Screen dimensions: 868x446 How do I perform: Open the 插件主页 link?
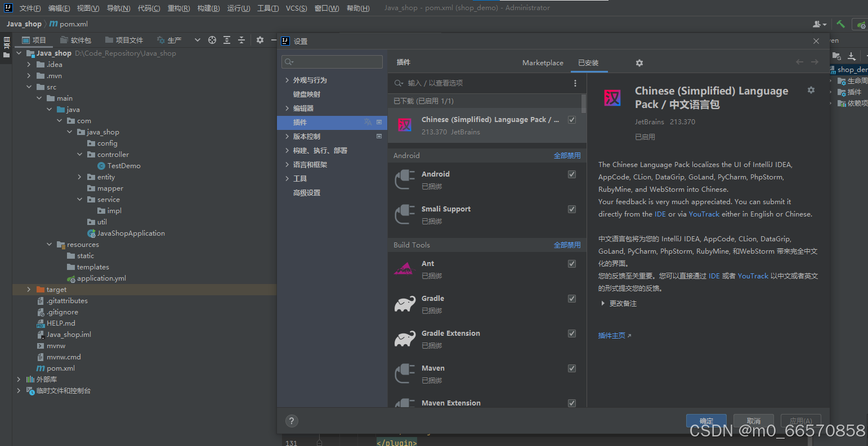(x=614, y=336)
